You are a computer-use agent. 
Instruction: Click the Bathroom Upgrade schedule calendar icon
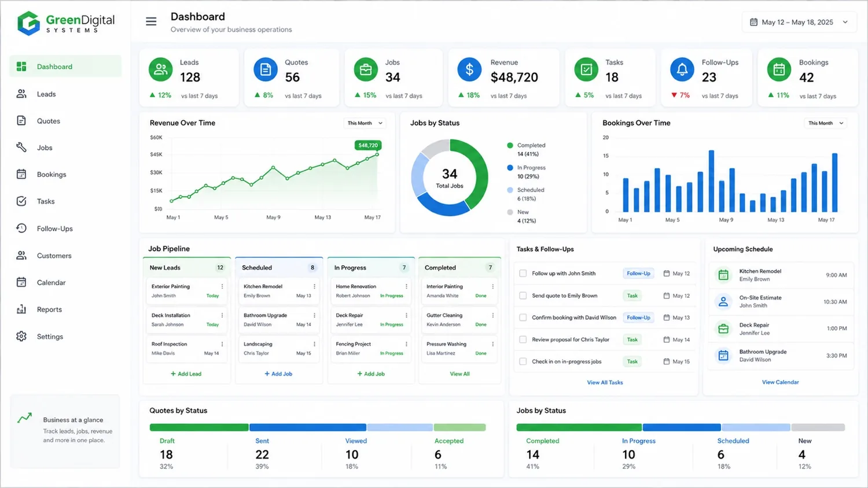point(723,356)
